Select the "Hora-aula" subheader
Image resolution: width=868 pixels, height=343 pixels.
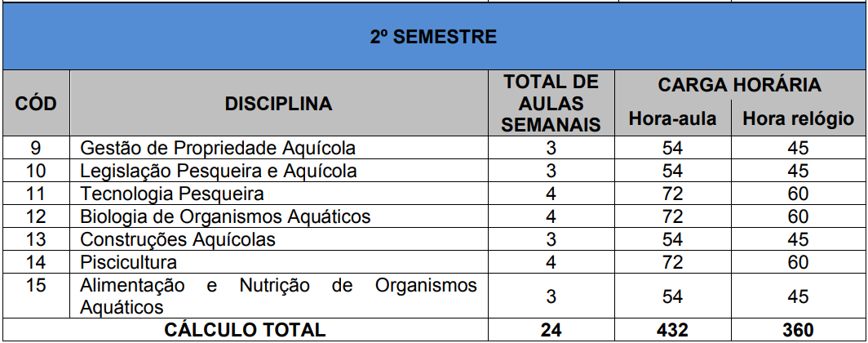pyautogui.click(x=672, y=119)
